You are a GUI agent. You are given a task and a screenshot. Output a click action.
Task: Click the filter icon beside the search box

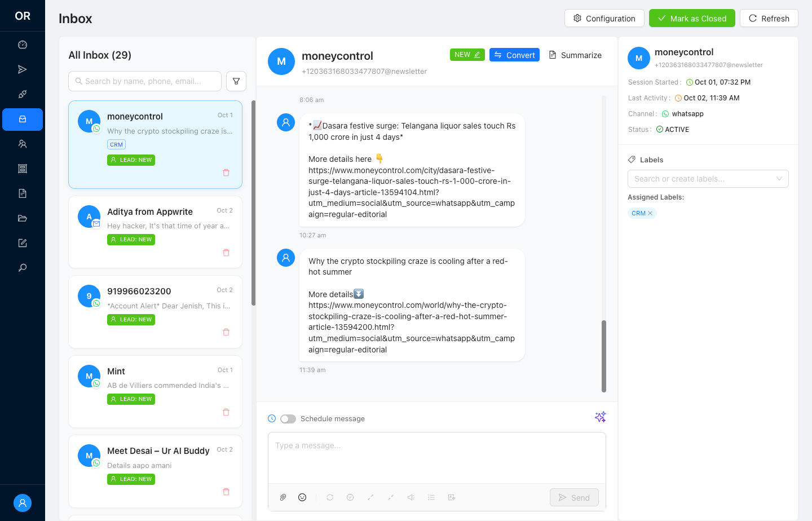coord(236,81)
